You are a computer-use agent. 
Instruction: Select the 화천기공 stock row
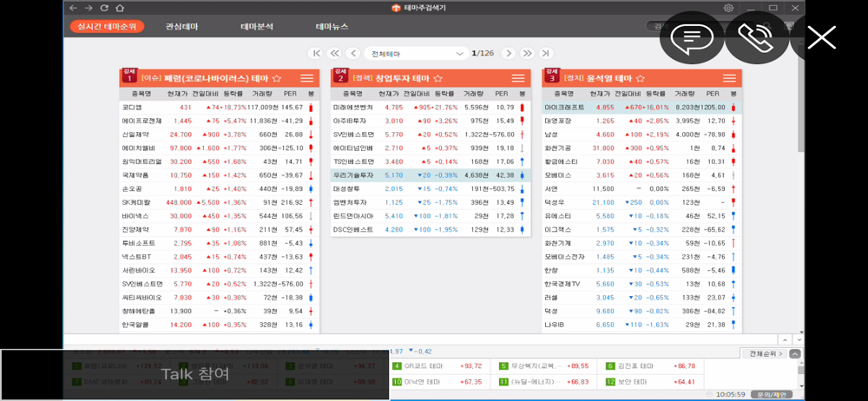point(642,148)
